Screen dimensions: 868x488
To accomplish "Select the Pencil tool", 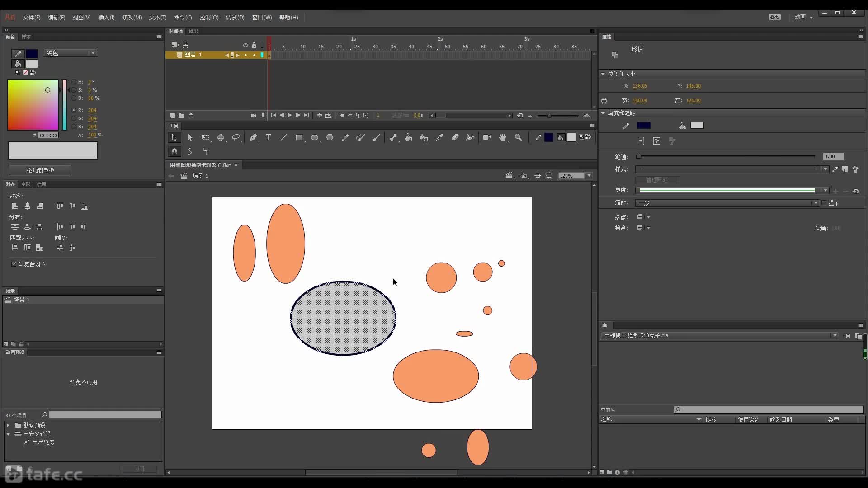I will point(345,137).
